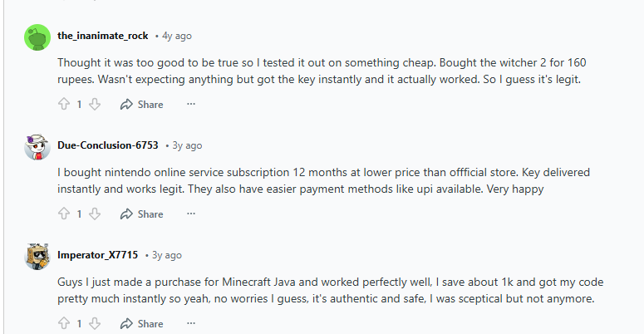
Task: Click Imperator_X7715's 3y ago timestamp
Action: tap(166, 255)
